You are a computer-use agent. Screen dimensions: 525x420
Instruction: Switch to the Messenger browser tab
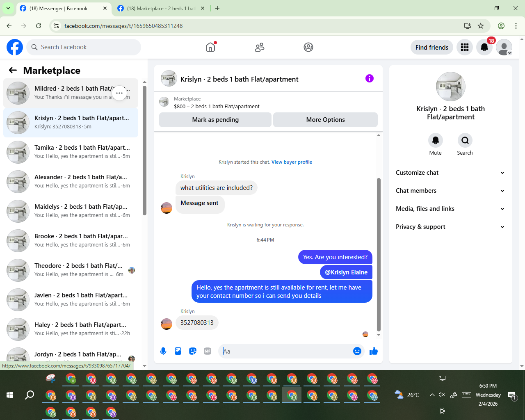tap(64, 8)
